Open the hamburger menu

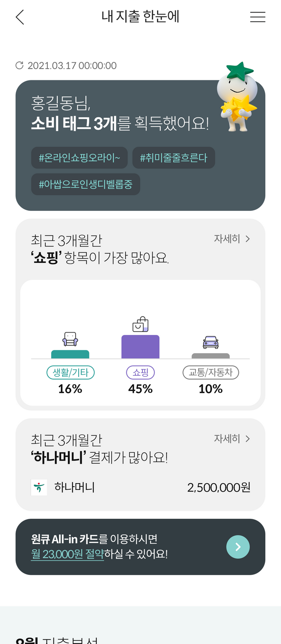coord(258,16)
